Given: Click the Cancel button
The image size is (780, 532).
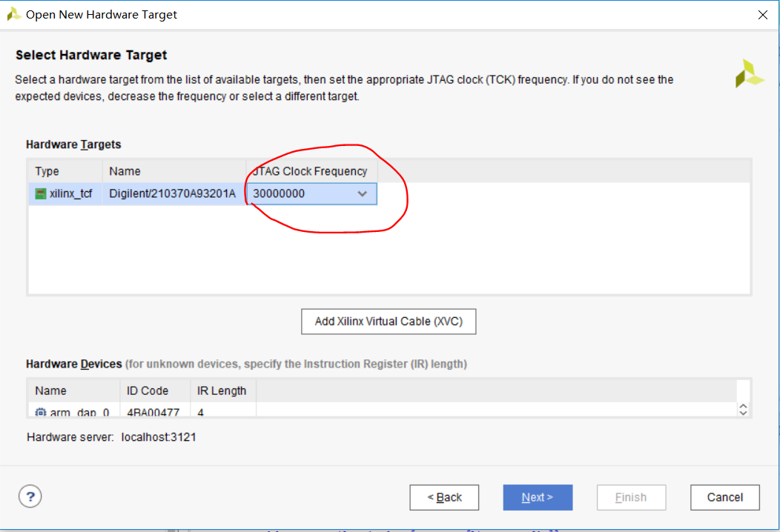Looking at the screenshot, I should coord(724,497).
